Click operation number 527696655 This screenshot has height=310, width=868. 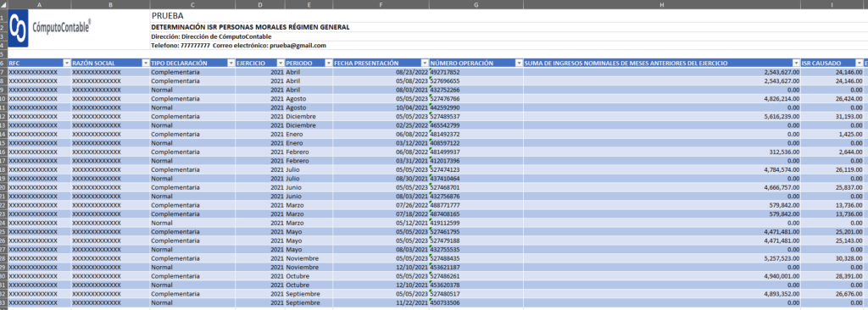coord(444,80)
